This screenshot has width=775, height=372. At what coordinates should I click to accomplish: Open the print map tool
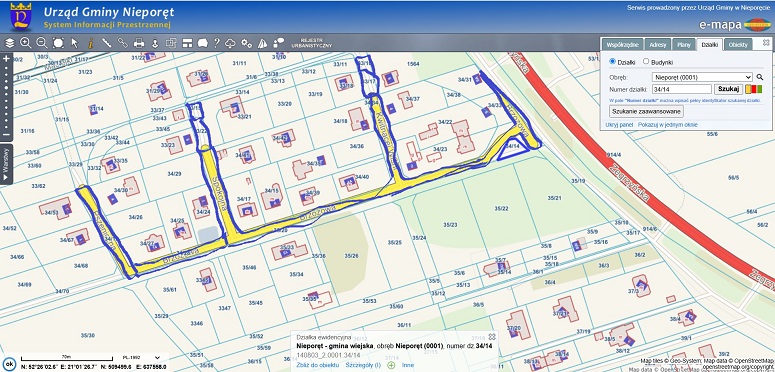[139, 43]
